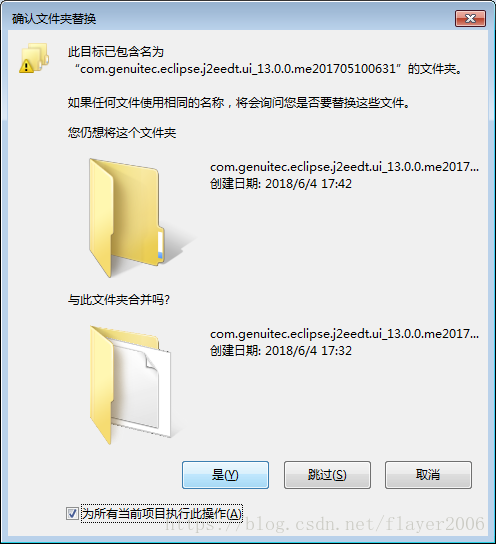The height and width of the screenshot is (544, 496).
Task: Click the warning folder icon beside the message
Action: (x=34, y=58)
